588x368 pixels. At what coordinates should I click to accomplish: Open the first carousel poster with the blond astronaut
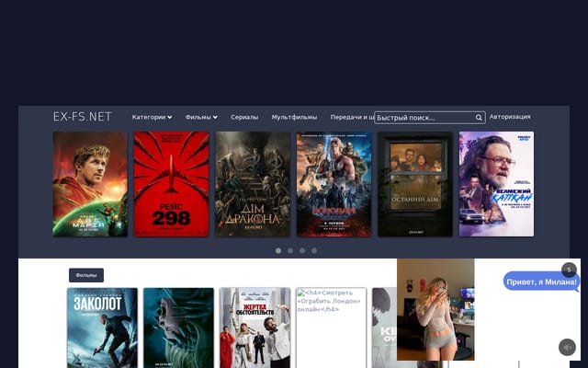[90, 184]
